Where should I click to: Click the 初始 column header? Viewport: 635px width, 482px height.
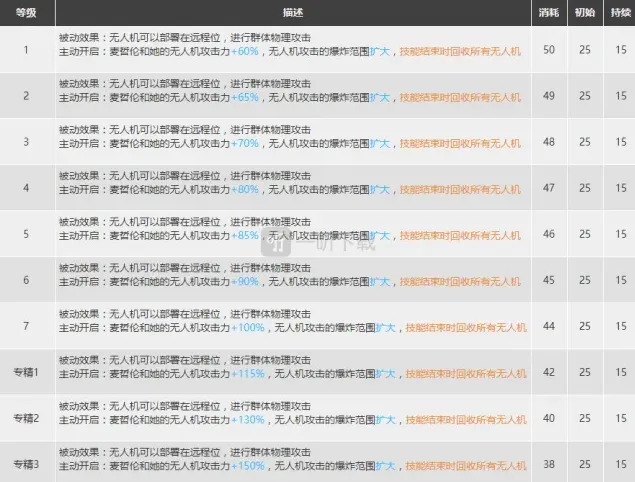pyautogui.click(x=585, y=13)
